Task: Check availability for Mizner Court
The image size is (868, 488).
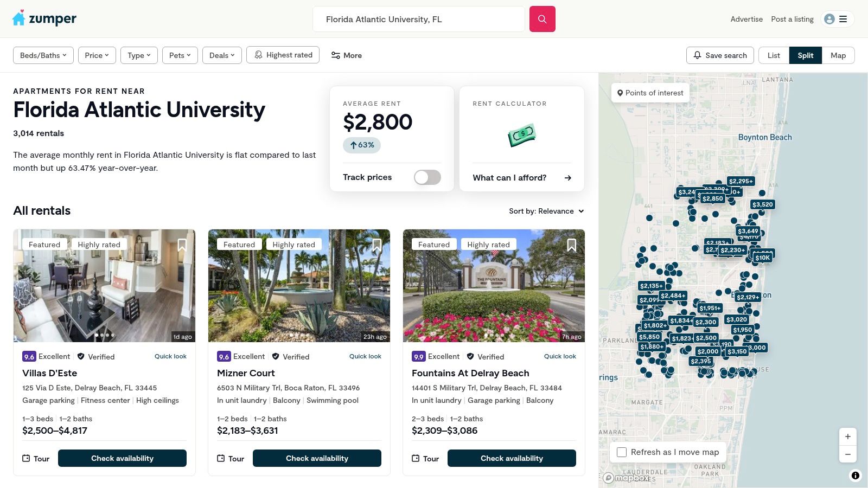Action: point(317,458)
